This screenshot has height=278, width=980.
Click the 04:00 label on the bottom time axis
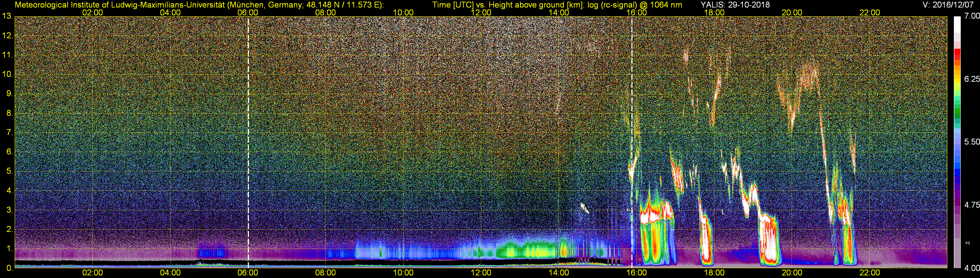(170, 273)
